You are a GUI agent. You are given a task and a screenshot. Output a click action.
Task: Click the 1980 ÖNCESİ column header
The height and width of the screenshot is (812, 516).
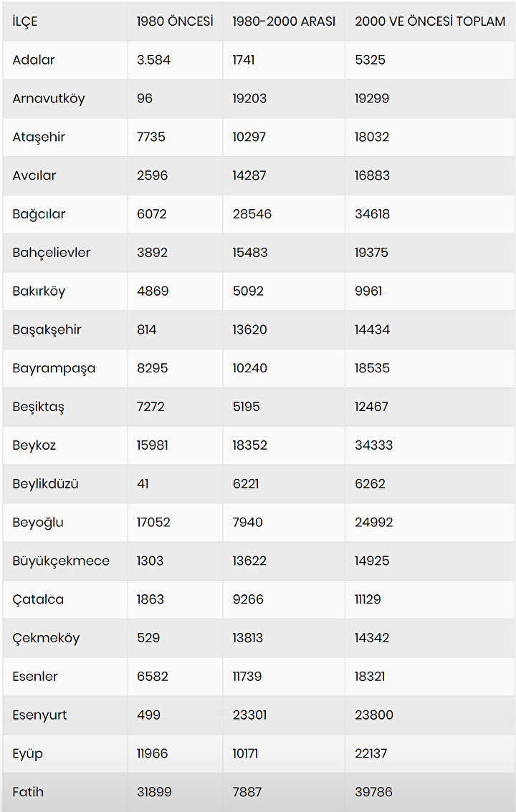175,21
